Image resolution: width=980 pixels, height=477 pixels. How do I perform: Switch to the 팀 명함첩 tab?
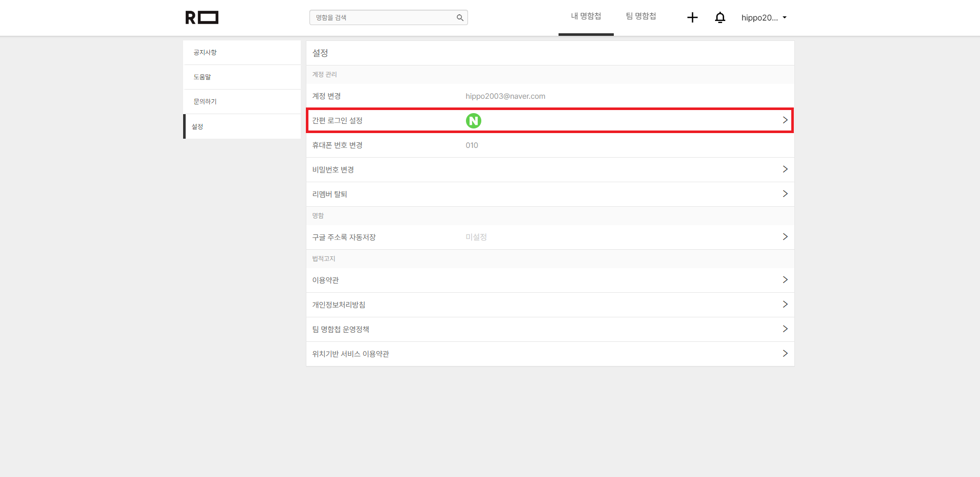point(641,16)
